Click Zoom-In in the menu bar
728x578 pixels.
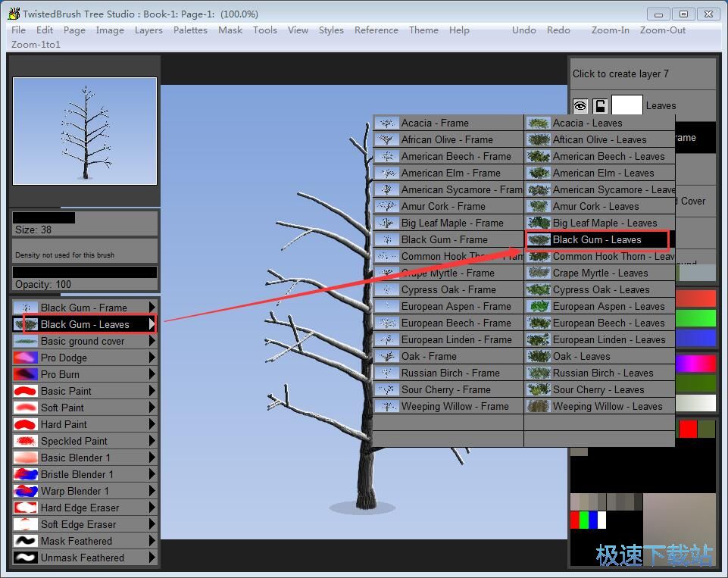[x=610, y=30]
